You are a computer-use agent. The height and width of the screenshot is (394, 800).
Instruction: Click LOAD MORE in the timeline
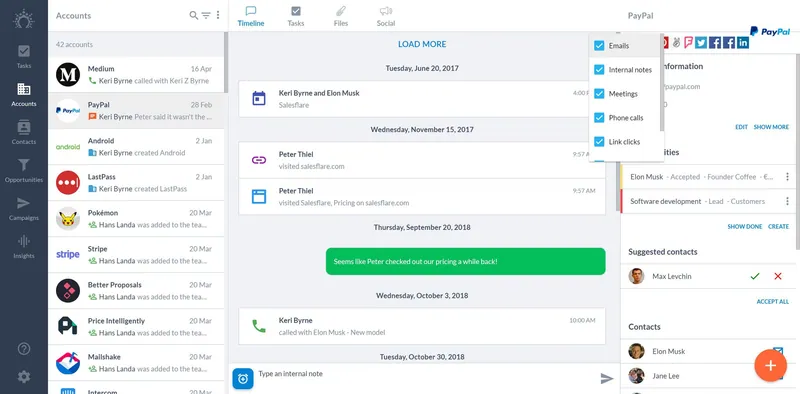point(422,44)
